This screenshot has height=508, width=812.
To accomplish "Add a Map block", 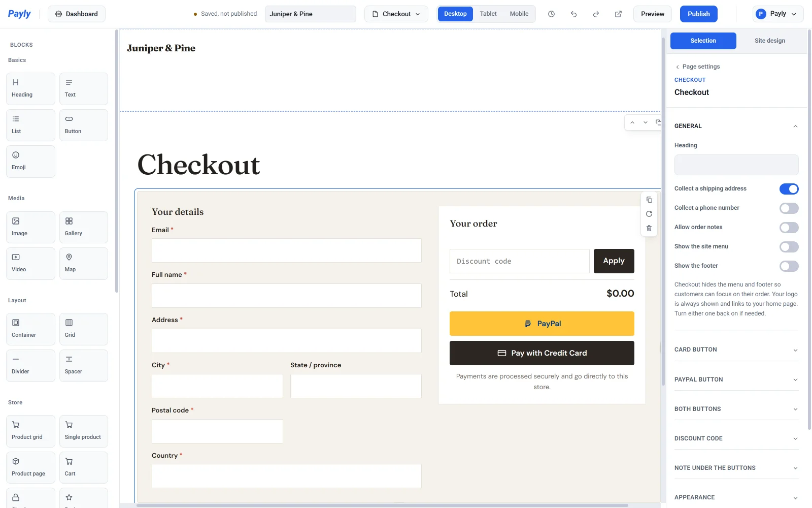I will click(84, 264).
